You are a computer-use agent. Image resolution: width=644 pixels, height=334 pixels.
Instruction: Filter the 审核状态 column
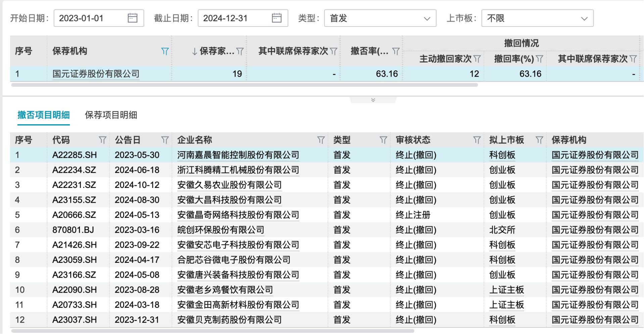(477, 140)
